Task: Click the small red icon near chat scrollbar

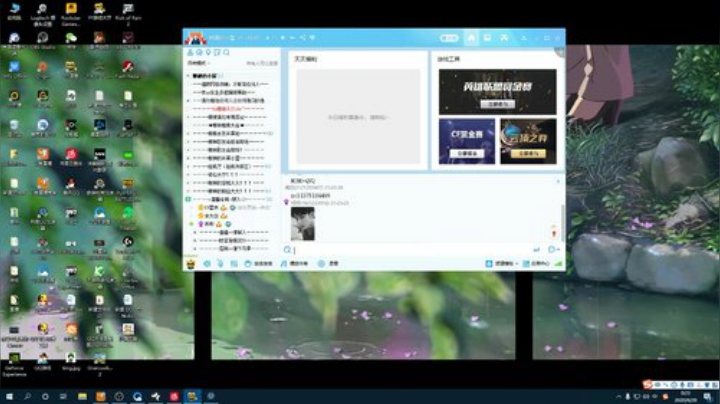Action: point(554,233)
